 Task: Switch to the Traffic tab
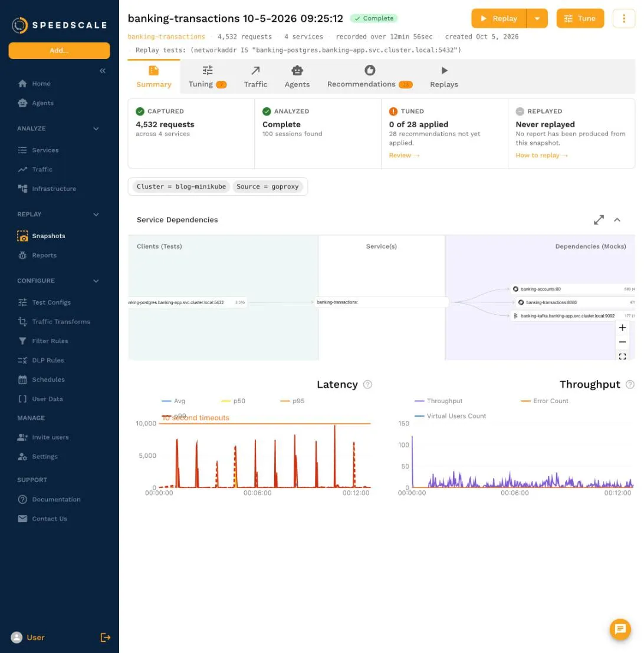coord(255,77)
